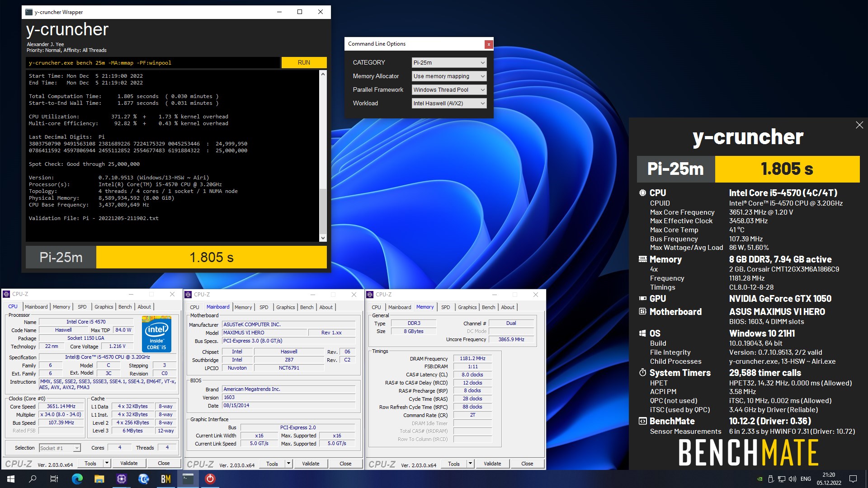Open the volume control in system tray
The image size is (868, 488).
click(x=793, y=479)
